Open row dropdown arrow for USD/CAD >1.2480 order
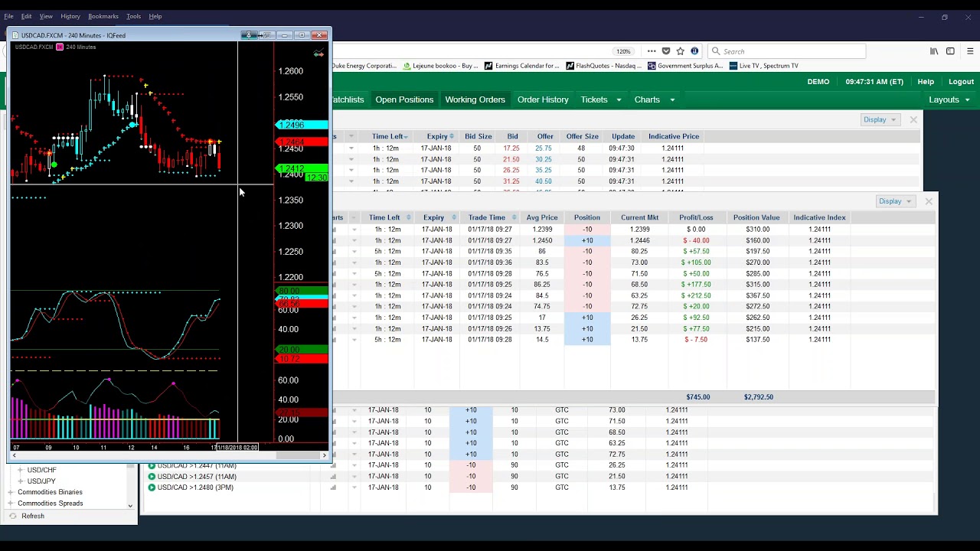 click(x=354, y=487)
